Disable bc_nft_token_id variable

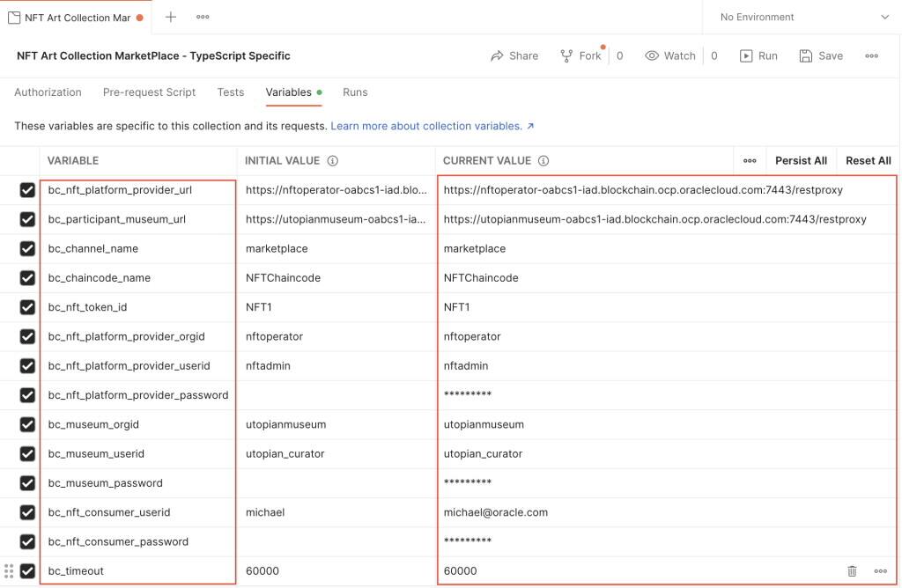pyautogui.click(x=27, y=307)
